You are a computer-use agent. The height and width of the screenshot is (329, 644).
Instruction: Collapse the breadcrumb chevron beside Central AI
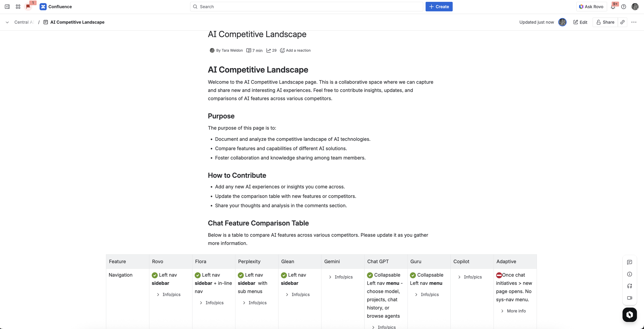7,22
